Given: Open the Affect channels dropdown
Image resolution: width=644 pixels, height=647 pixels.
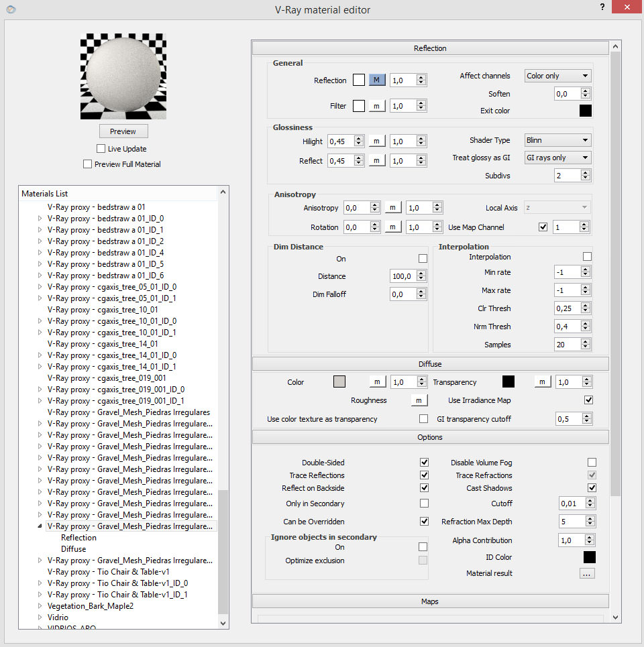Looking at the screenshot, I should pos(557,76).
